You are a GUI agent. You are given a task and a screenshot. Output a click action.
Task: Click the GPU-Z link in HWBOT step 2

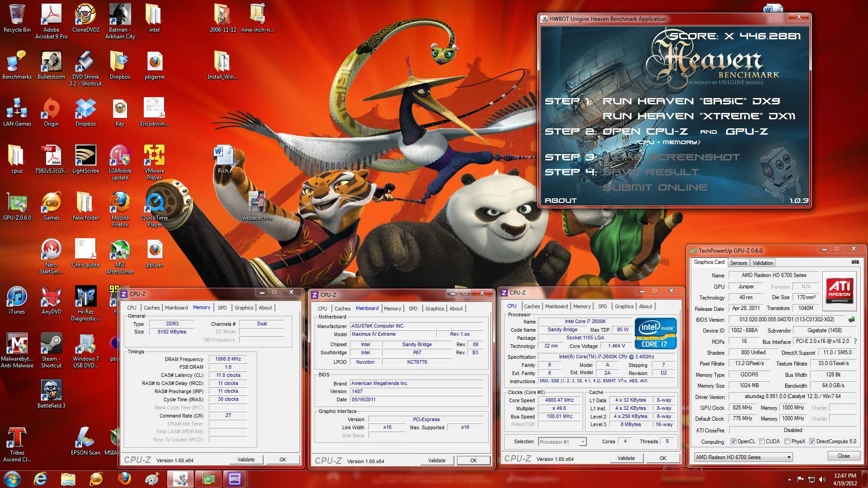(x=747, y=131)
